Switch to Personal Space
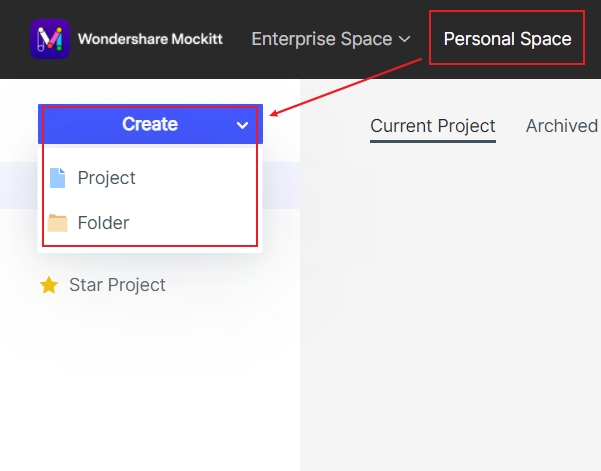The image size is (601, 471). 507,39
